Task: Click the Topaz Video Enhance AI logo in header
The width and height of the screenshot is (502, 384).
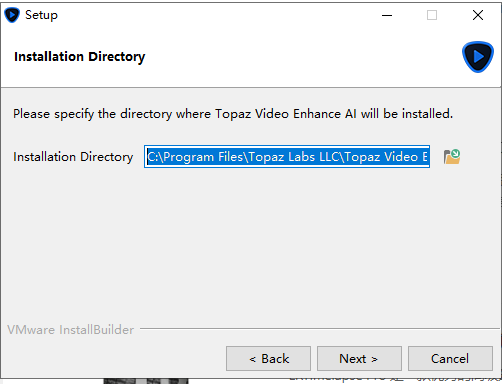Action: point(478,57)
